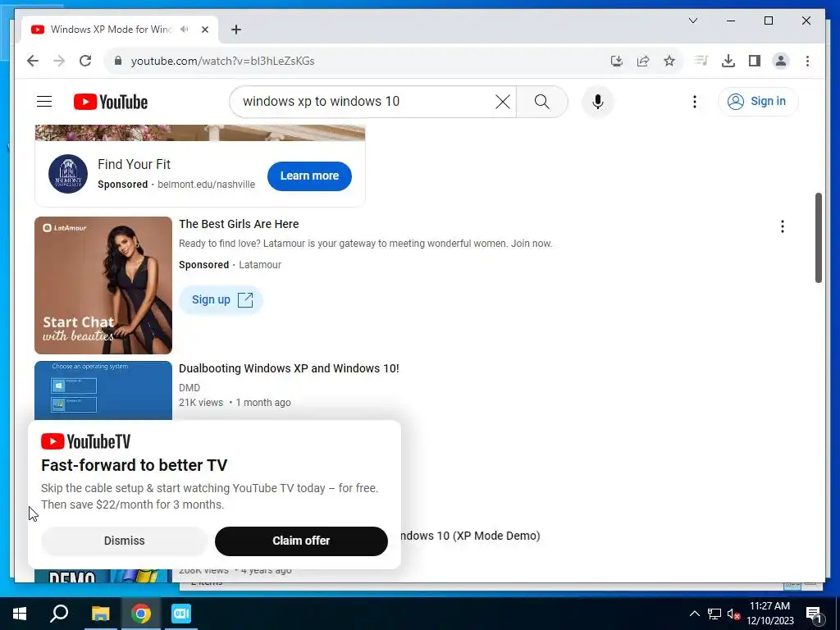Mute the tab via speaker icon
Viewport: 840px width, 630px height.
(x=185, y=30)
